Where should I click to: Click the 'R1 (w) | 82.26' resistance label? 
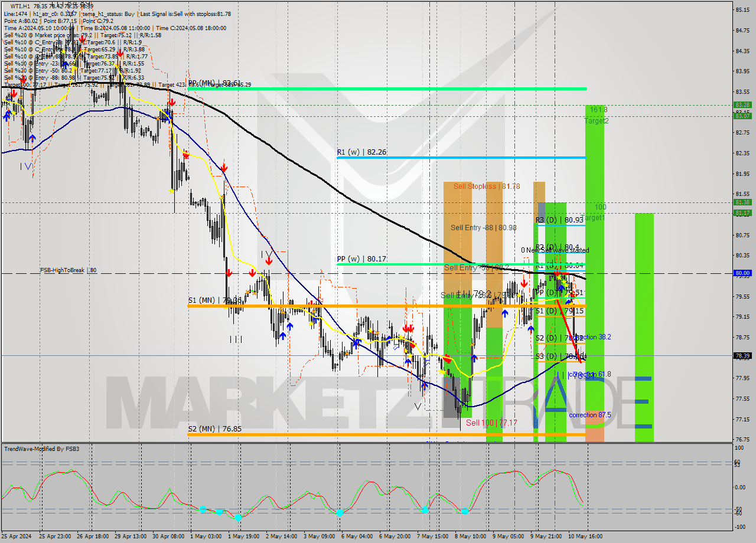361,152
